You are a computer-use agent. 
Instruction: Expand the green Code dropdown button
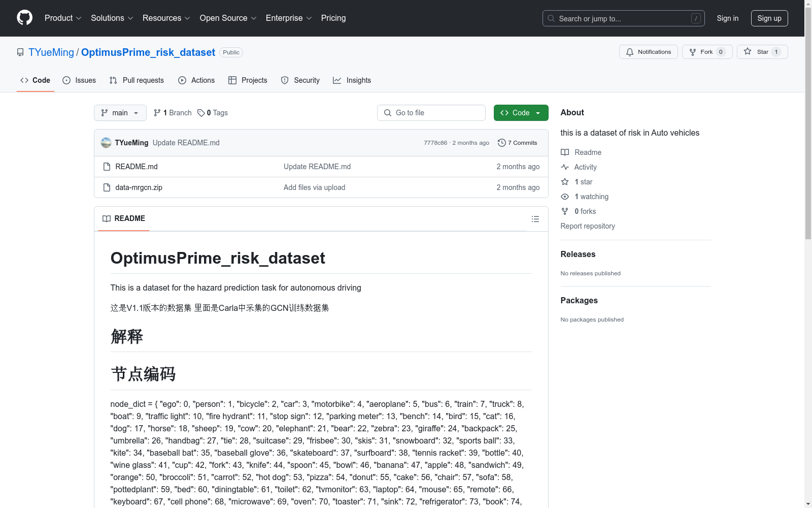tap(521, 113)
